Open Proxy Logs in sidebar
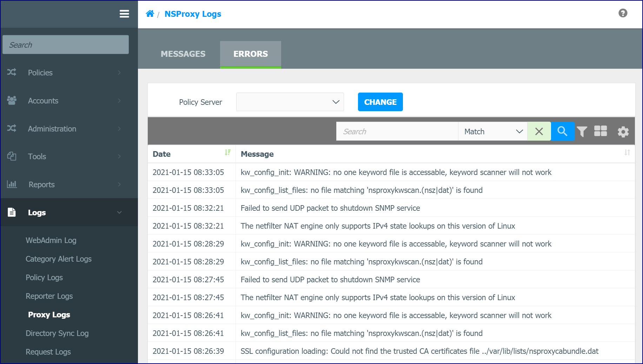This screenshot has width=643, height=364. pos(49,315)
